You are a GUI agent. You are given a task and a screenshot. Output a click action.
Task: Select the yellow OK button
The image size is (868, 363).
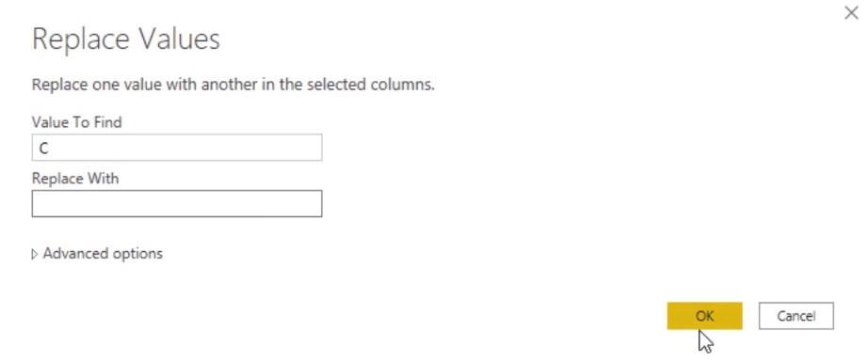(704, 316)
